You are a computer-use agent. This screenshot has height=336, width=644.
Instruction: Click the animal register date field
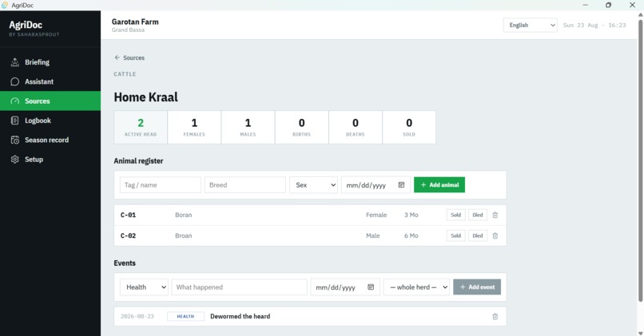coord(376,185)
